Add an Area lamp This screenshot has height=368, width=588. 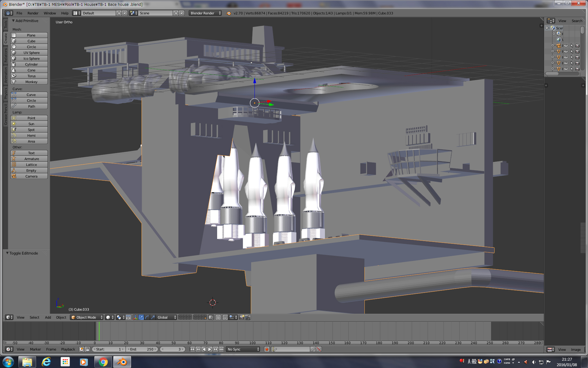[x=29, y=141]
